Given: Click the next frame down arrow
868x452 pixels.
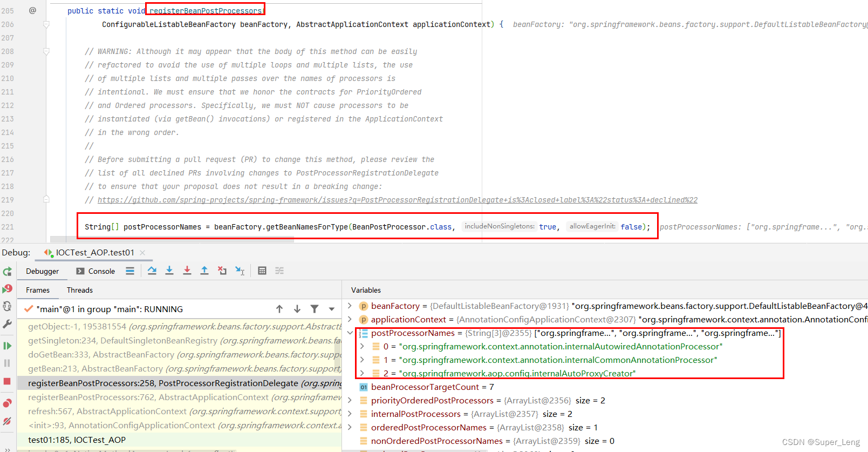Looking at the screenshot, I should 297,309.
